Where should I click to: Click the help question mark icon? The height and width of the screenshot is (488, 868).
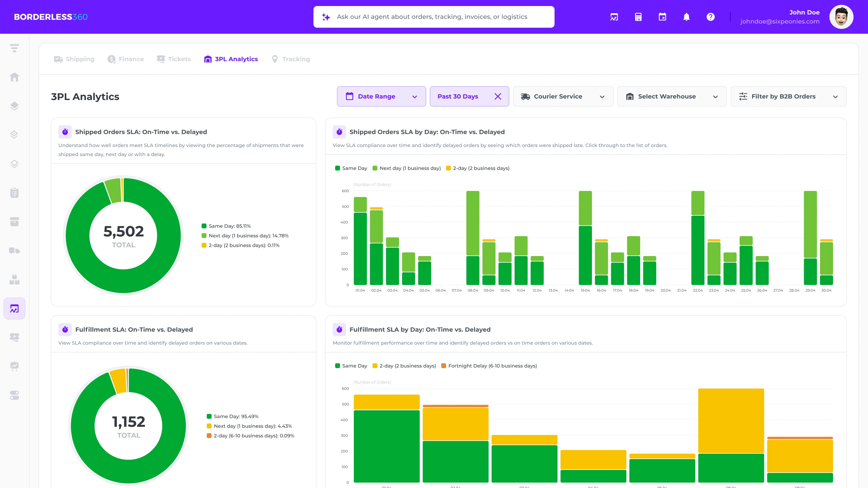pos(710,17)
